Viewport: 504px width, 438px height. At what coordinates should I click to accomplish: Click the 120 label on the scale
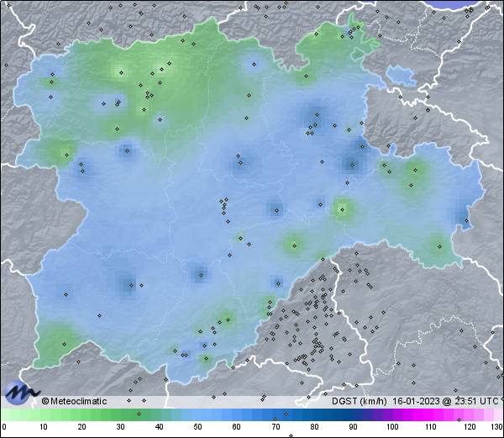point(470,427)
